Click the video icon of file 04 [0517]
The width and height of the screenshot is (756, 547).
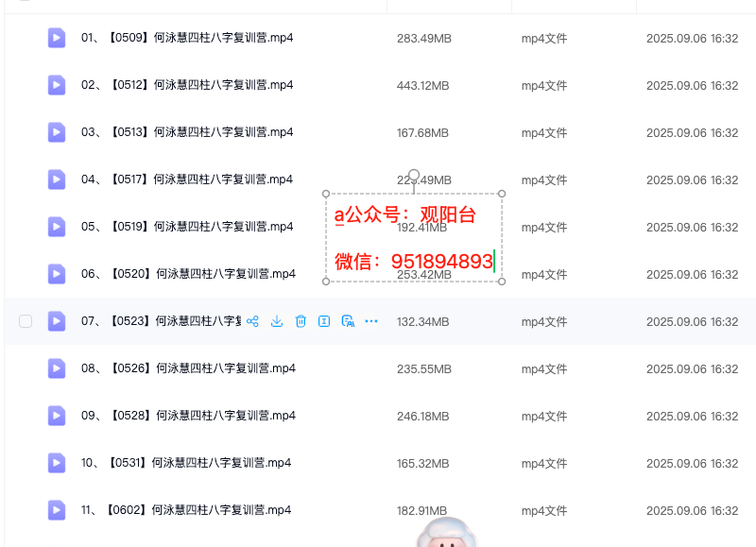tap(57, 179)
